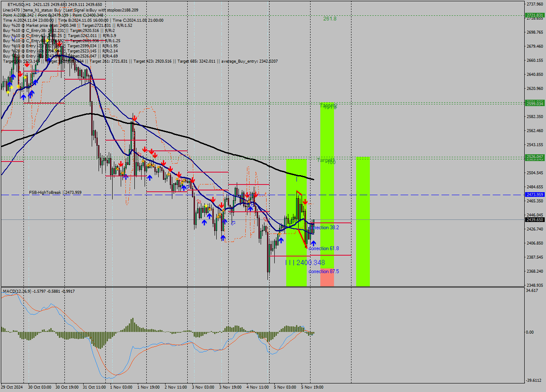Screen dimensions: 546x392
Task: Click the 2599.034 green price tag
Action: (x=535, y=104)
